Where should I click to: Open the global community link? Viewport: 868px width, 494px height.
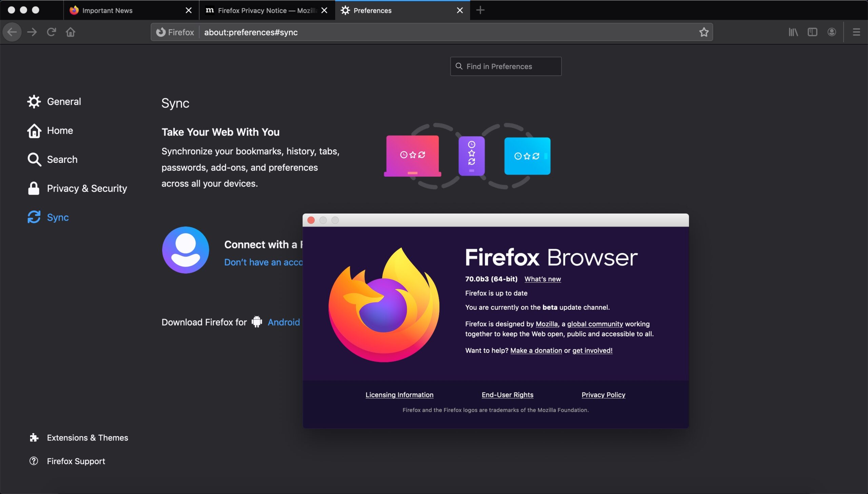click(595, 324)
